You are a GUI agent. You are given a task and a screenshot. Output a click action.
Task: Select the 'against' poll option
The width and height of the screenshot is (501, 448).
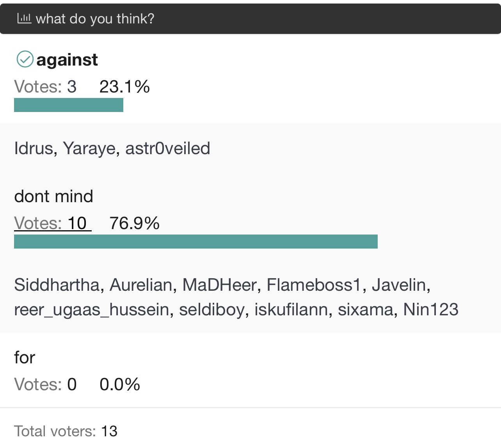click(67, 60)
